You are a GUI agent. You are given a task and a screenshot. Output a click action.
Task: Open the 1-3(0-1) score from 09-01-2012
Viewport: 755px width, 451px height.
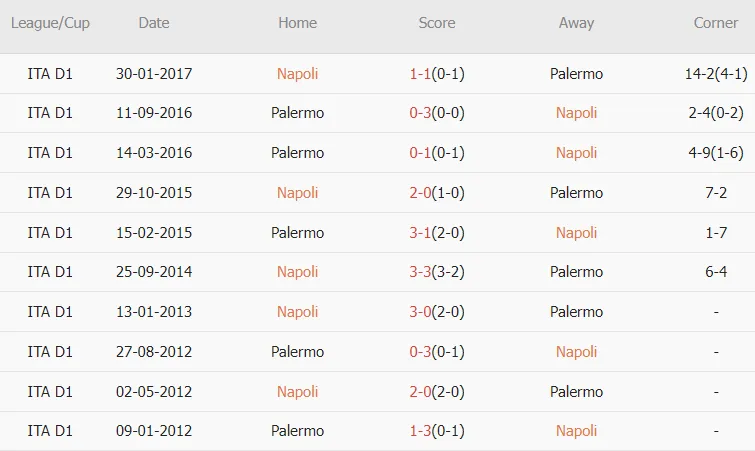point(437,430)
